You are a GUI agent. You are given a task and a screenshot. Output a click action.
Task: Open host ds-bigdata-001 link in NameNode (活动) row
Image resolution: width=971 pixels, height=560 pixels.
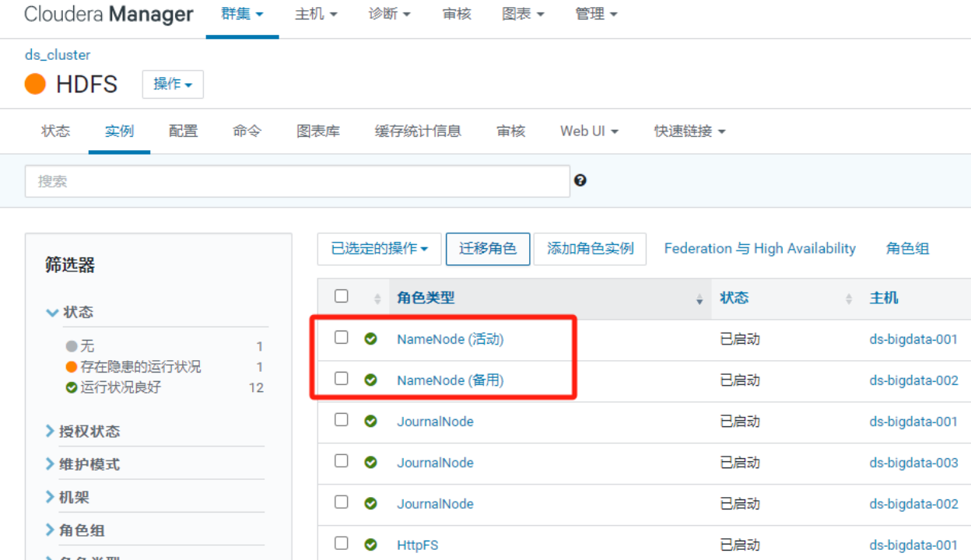(913, 339)
